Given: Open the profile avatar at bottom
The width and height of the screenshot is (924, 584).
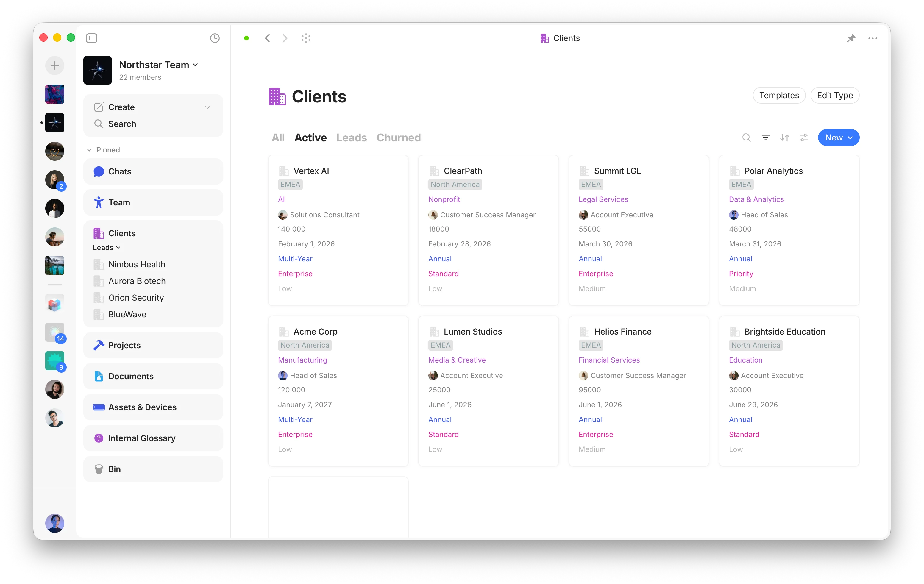Looking at the screenshot, I should [55, 523].
